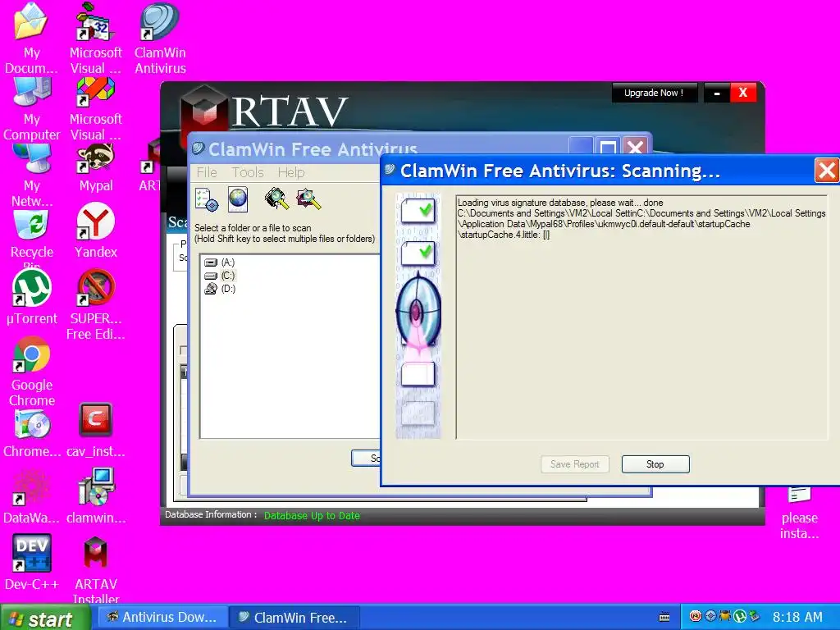840x630 pixels.
Task: Switch to ClamWin Free... taskbar item
Action: [294, 618]
